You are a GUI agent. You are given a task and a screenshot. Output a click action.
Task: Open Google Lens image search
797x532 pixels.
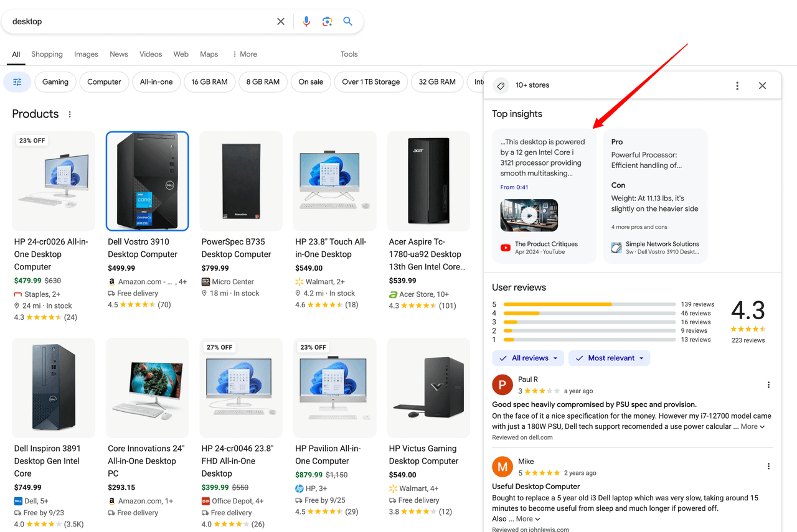click(327, 22)
